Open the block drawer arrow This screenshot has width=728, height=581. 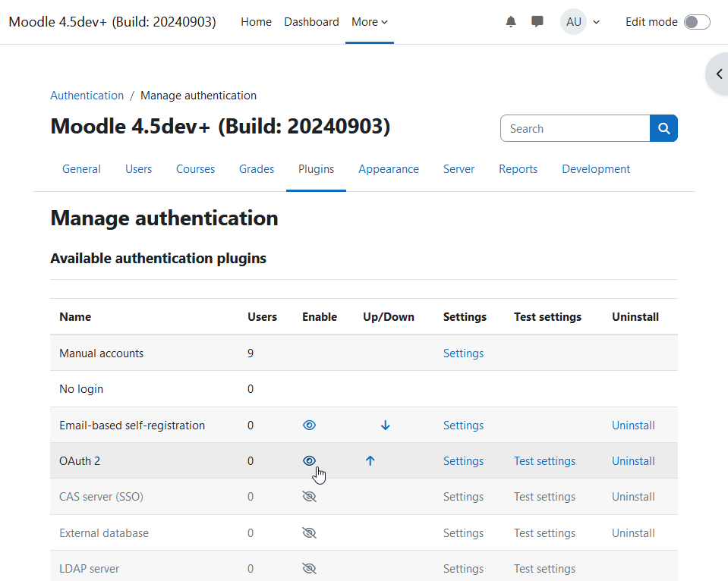click(x=719, y=74)
